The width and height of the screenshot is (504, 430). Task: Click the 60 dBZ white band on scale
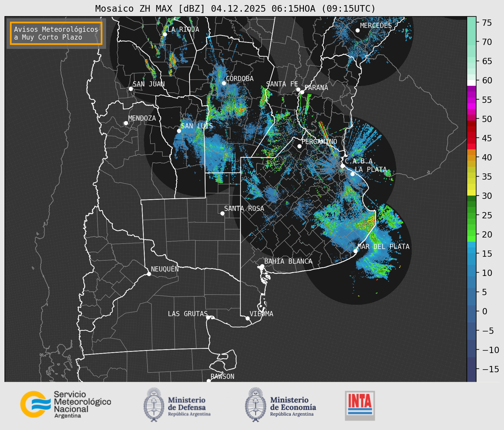point(471,83)
